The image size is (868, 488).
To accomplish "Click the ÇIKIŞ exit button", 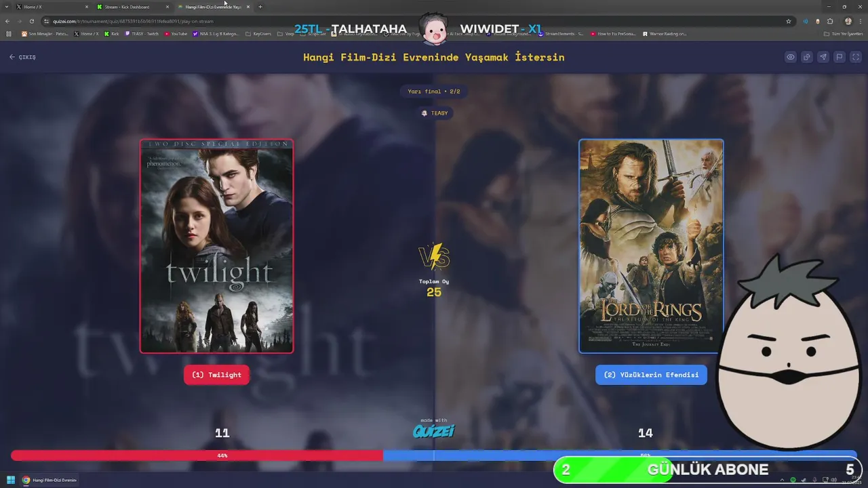I will [22, 57].
